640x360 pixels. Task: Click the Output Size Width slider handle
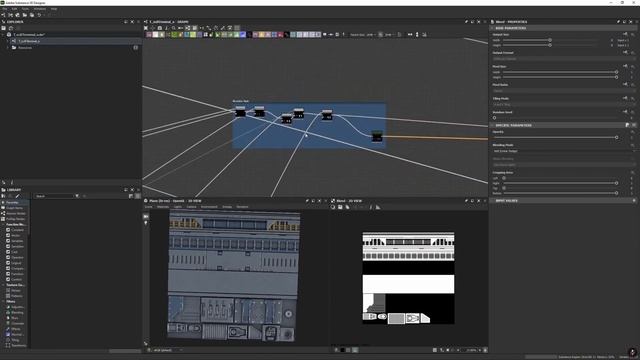[x=550, y=40]
